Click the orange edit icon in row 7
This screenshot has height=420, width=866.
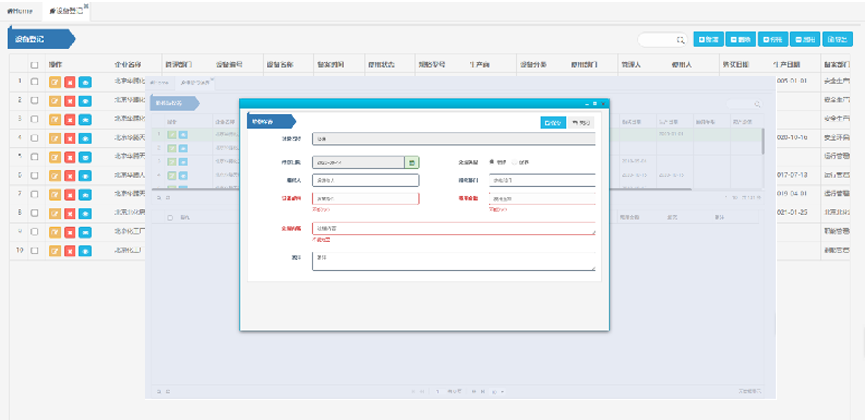[55, 194]
